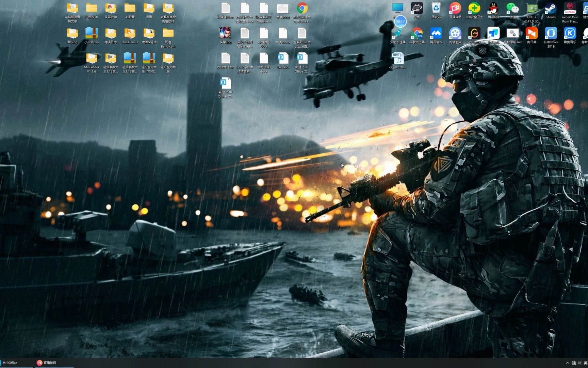The height and width of the screenshot is (368, 588).
Task: Select the 破解版高级剪辑软件 folder
Action: pos(168,13)
